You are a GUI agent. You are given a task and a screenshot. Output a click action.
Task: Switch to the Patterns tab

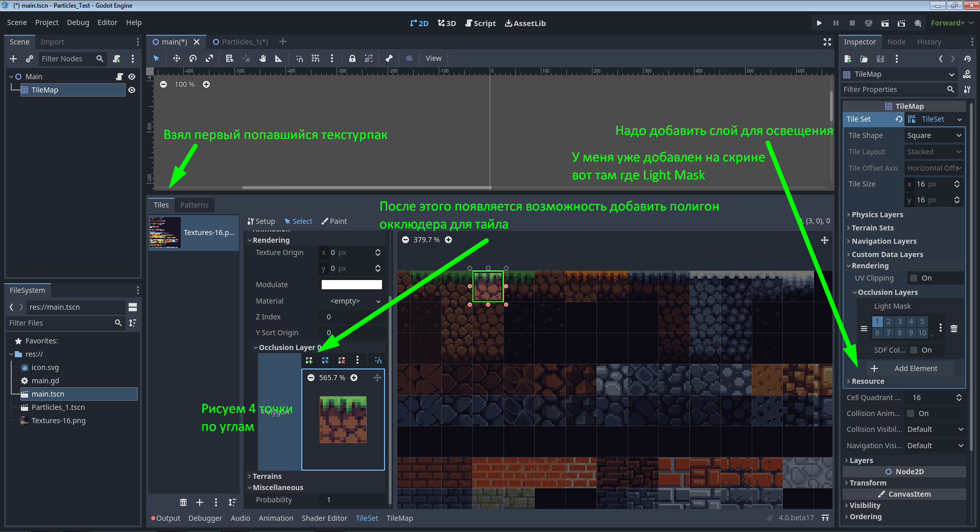pos(194,205)
